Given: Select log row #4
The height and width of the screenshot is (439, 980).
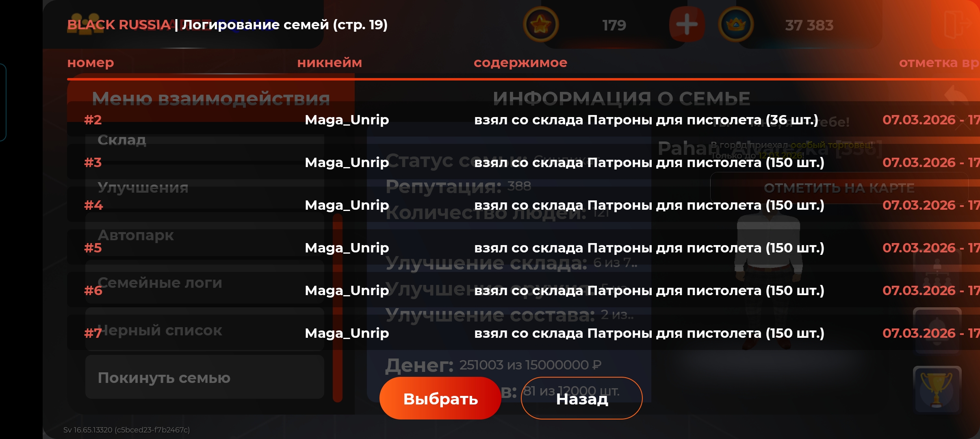Looking at the screenshot, I should point(523,205).
